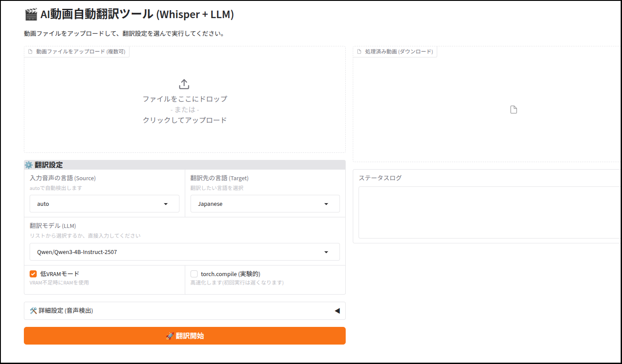The height and width of the screenshot is (364, 622).
Task: Click the rocket icon on the 翻訳開始 button
Action: (x=170, y=336)
